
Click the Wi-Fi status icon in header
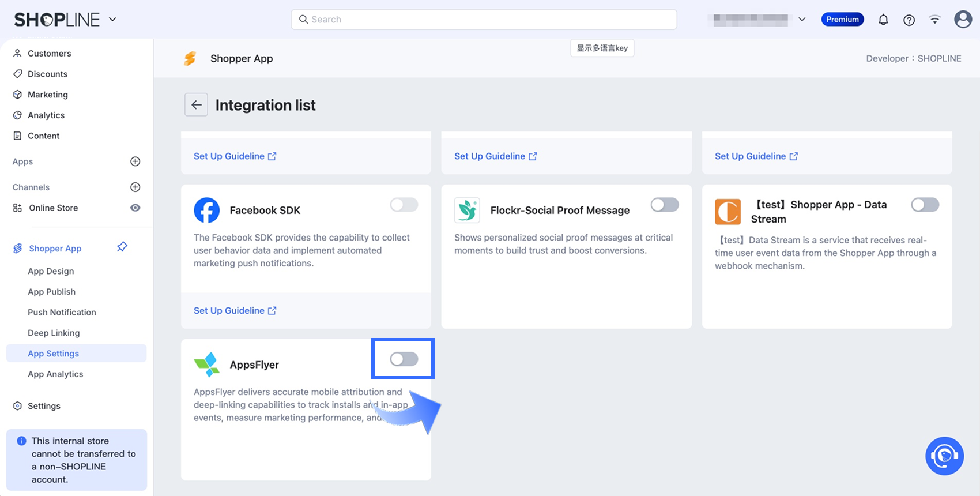point(935,20)
